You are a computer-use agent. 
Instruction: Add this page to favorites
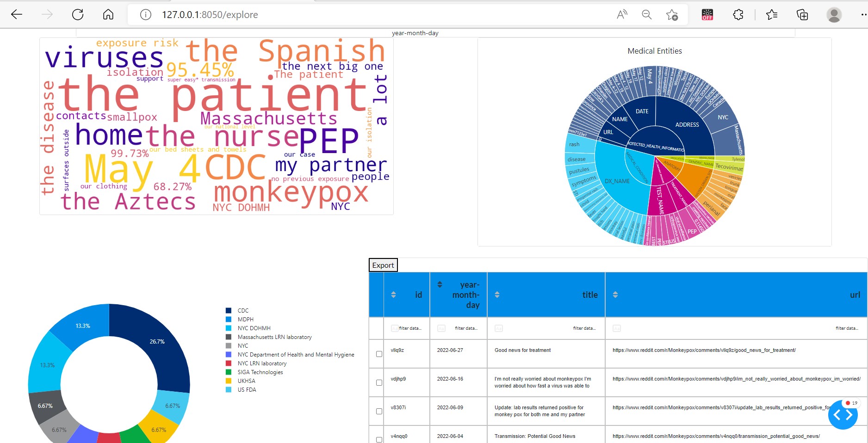click(672, 15)
